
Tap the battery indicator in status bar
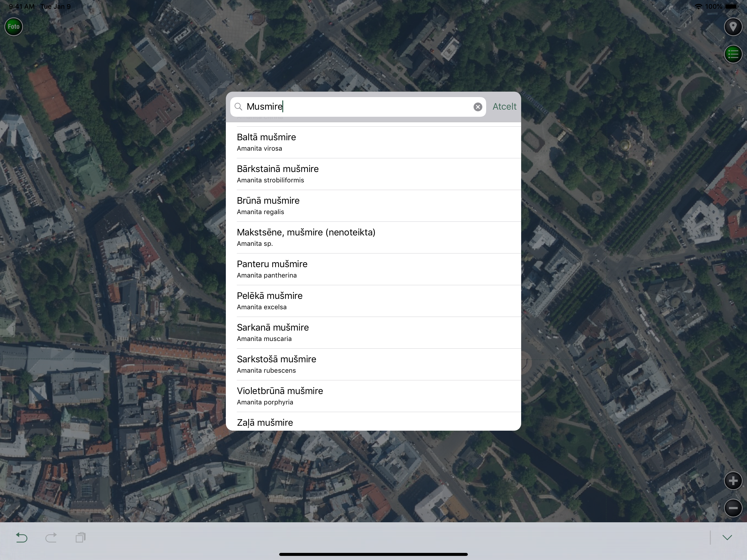(x=731, y=6)
